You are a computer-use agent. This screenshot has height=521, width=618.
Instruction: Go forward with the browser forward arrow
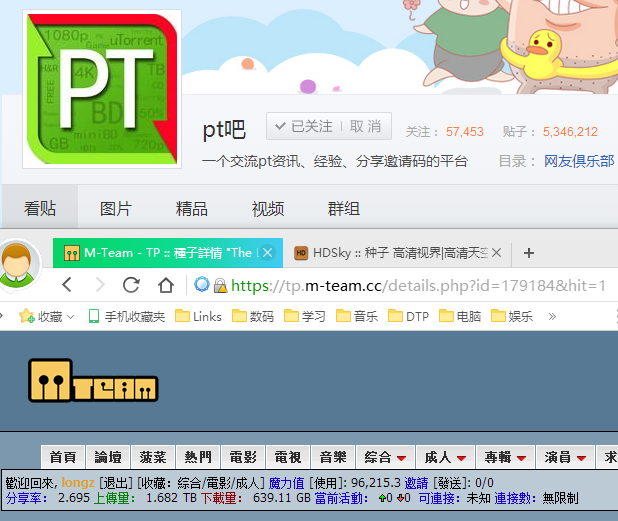click(x=101, y=285)
